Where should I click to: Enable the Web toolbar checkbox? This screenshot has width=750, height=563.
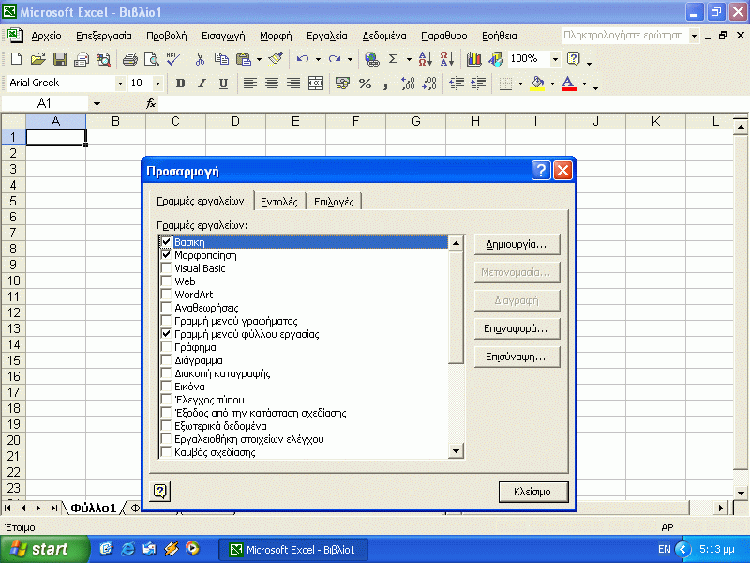[166, 281]
